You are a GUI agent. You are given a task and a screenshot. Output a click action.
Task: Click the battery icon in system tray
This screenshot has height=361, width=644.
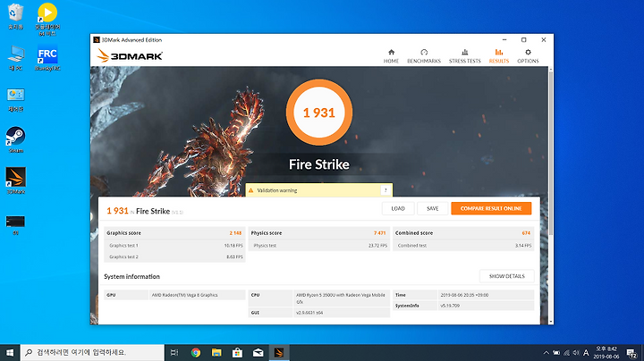556,352
